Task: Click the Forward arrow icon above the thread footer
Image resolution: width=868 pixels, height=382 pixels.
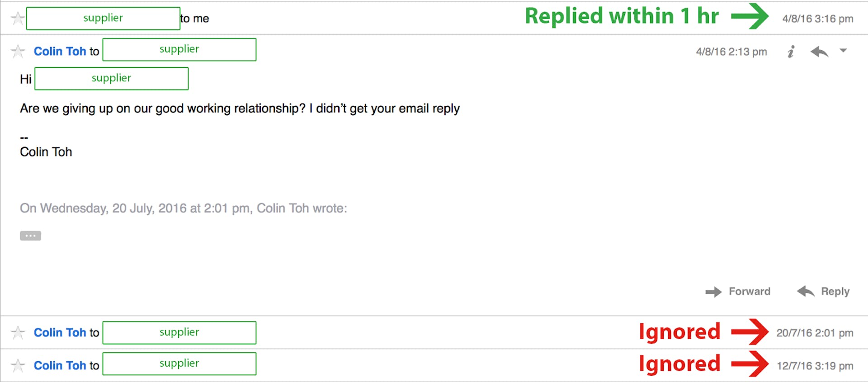Action: [x=713, y=291]
